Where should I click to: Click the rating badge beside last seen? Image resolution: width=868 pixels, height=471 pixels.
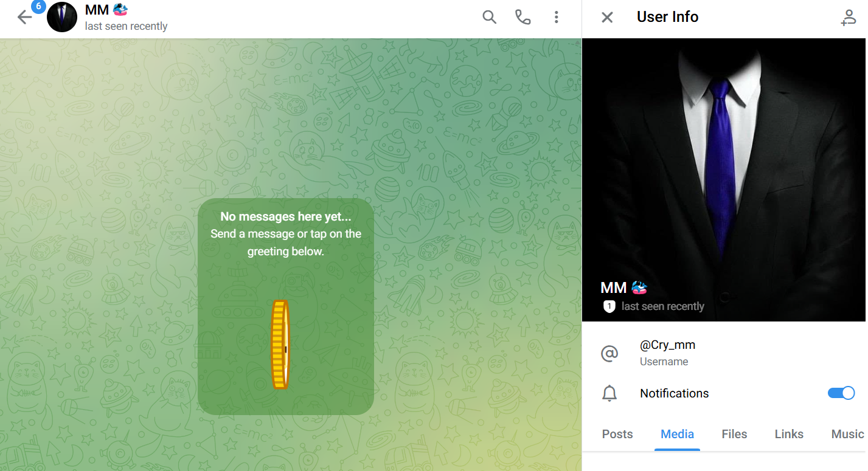click(x=609, y=306)
